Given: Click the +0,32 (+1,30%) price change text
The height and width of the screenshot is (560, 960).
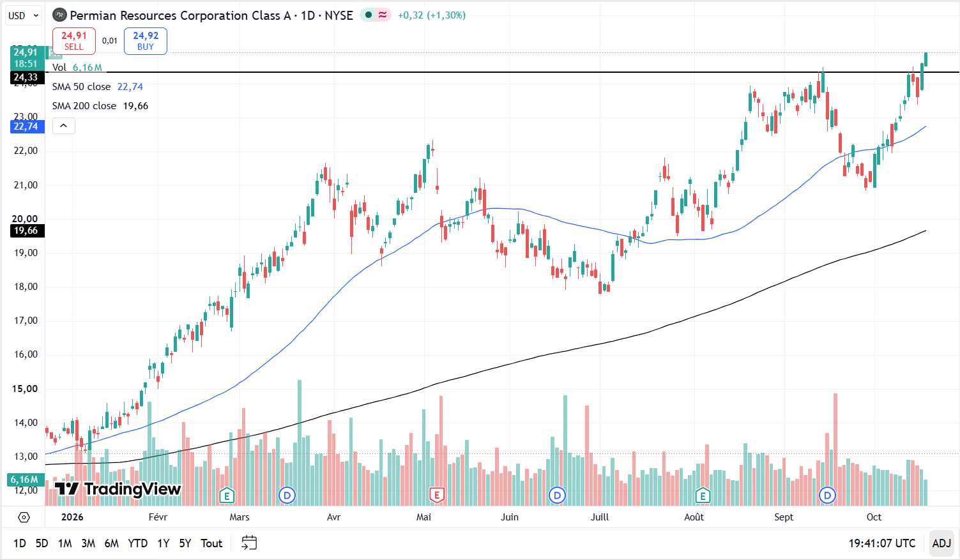Looking at the screenshot, I should point(432,15).
